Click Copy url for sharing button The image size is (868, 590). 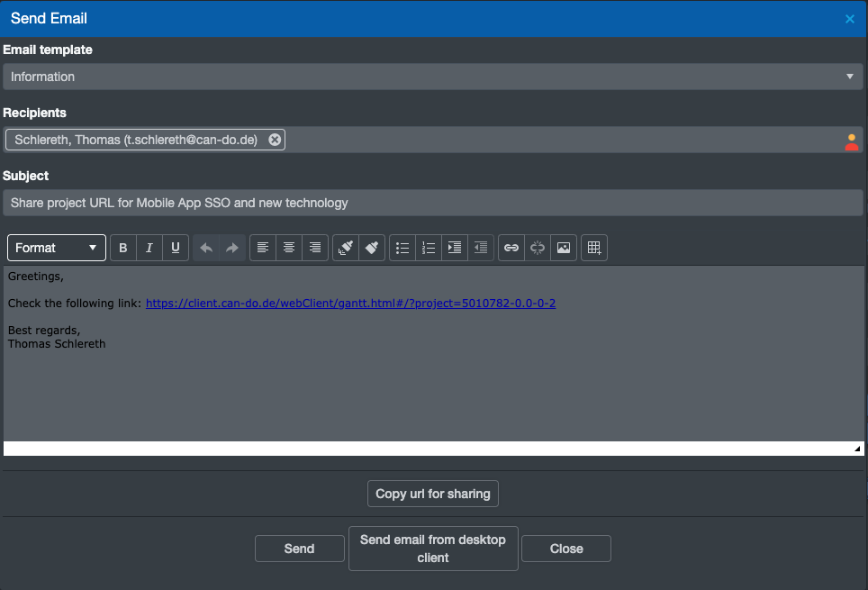coord(433,494)
